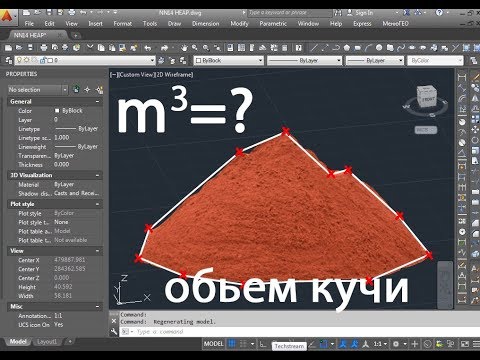Screen dimensions: 480x360
Task: Select the Rectangle draw tool
Action: pos(357,48)
